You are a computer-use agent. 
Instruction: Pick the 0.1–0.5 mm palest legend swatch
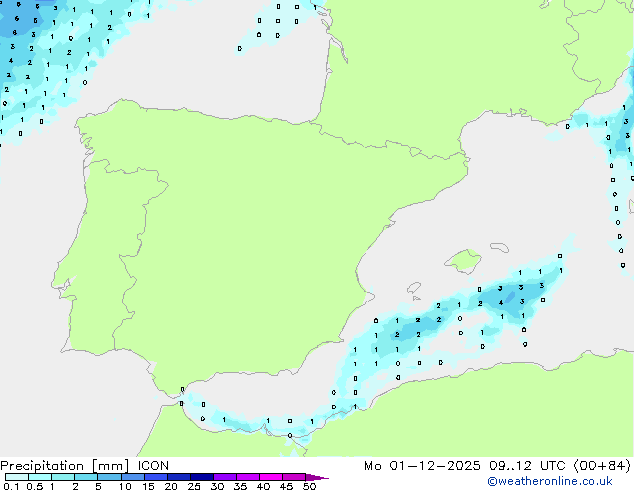17,477
